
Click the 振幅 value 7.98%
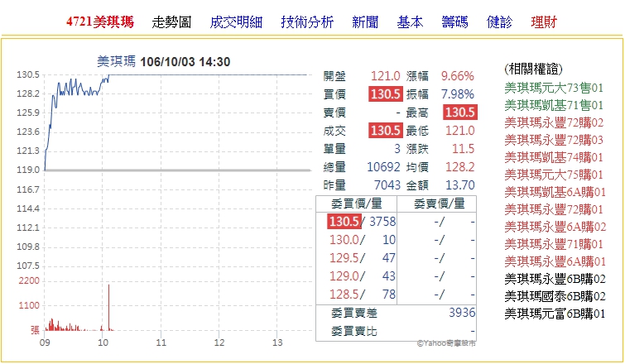pos(458,94)
